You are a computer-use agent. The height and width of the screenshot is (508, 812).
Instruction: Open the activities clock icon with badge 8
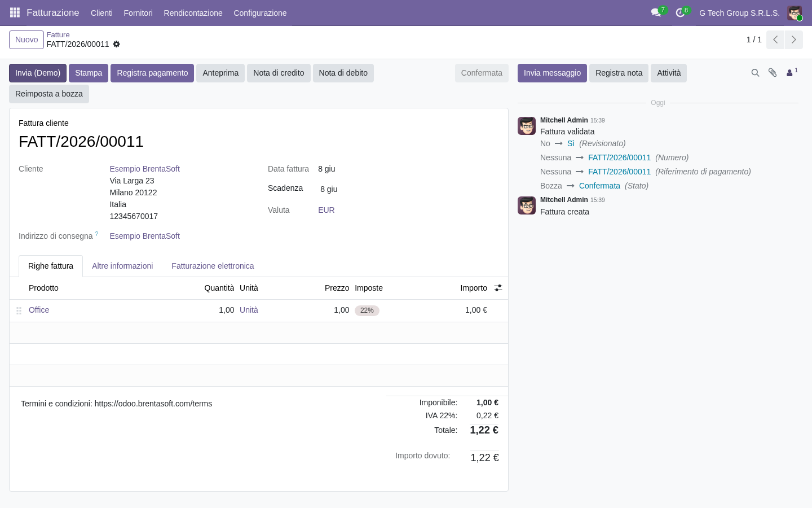pyautogui.click(x=681, y=12)
